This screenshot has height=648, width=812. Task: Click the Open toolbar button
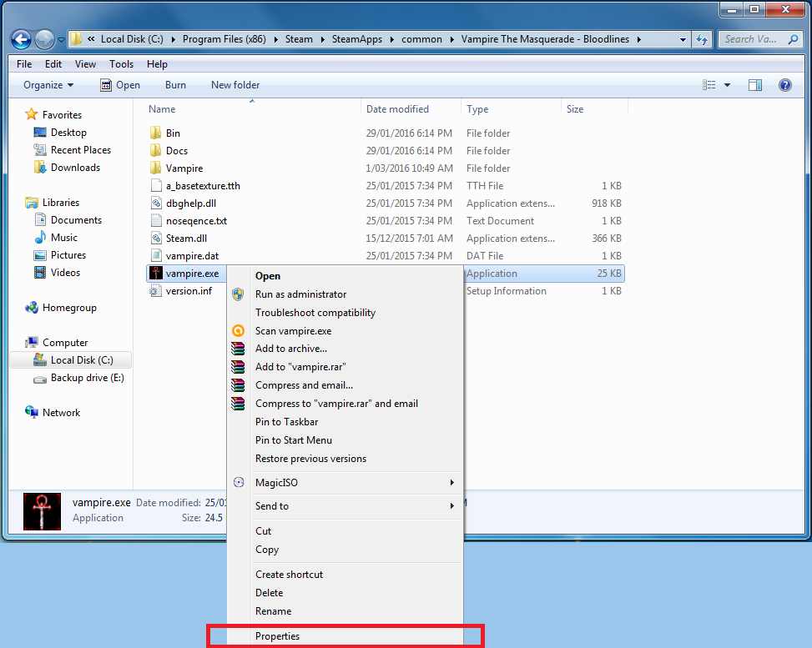click(120, 85)
